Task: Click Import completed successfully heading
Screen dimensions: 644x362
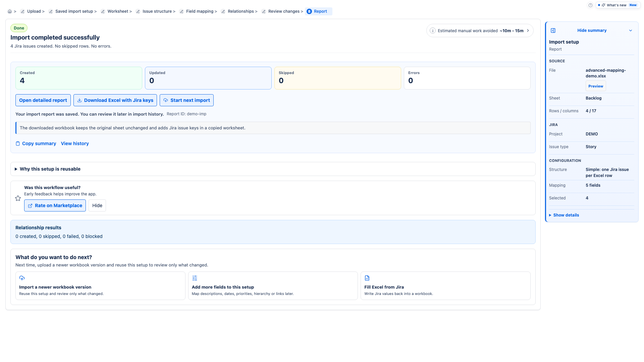Action: [55, 38]
